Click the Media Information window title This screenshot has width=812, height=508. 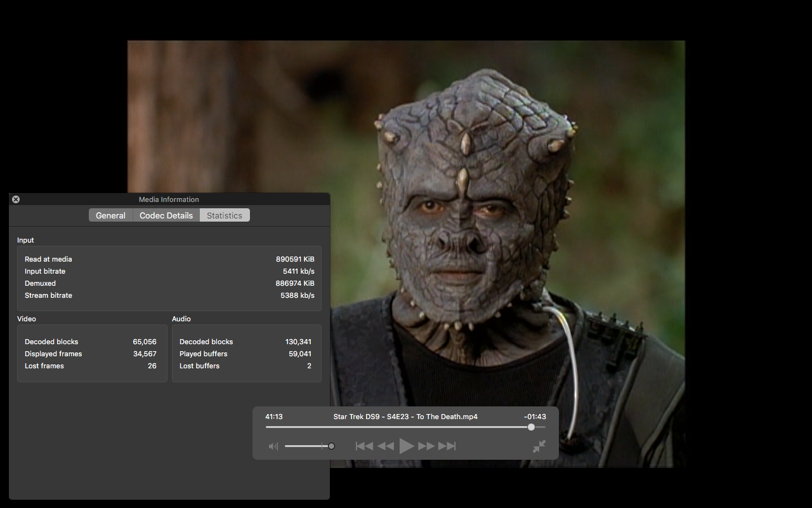(x=169, y=199)
